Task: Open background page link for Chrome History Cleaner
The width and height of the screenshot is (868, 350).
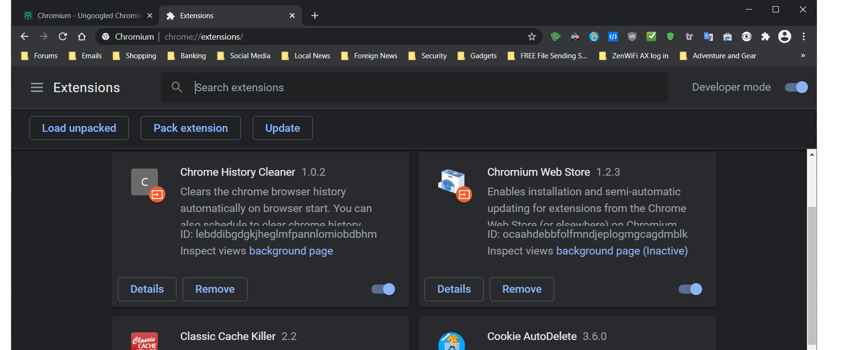Action: (x=291, y=251)
